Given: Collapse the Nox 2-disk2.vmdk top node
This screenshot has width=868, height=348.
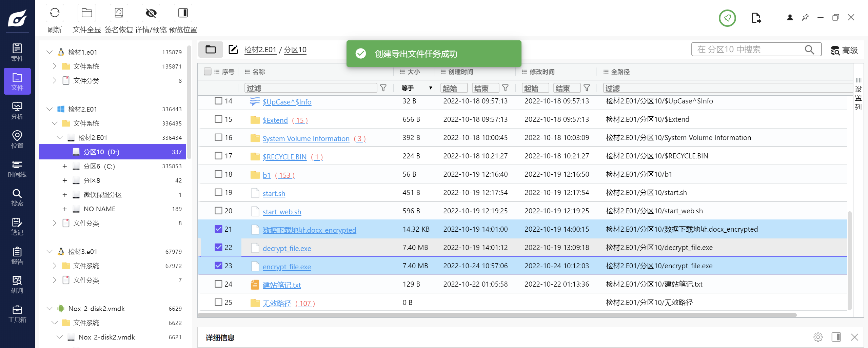Looking at the screenshot, I should tap(50, 308).
